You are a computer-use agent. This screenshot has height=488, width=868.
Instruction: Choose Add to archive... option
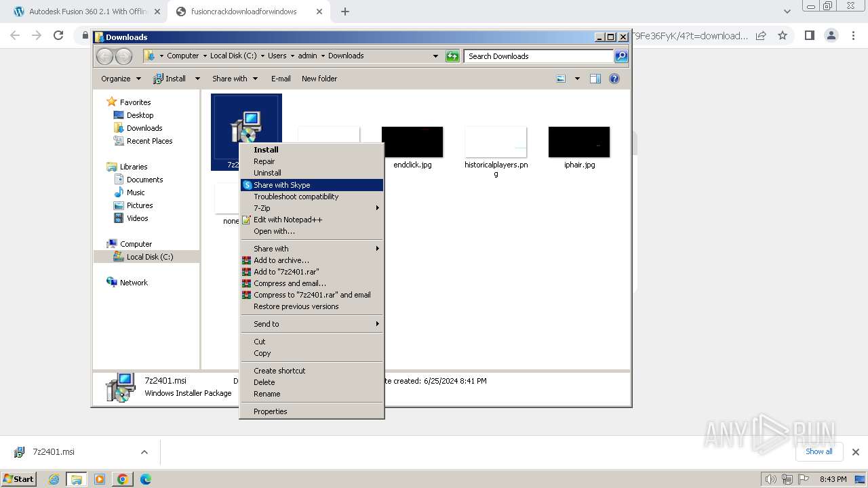pyautogui.click(x=312, y=260)
